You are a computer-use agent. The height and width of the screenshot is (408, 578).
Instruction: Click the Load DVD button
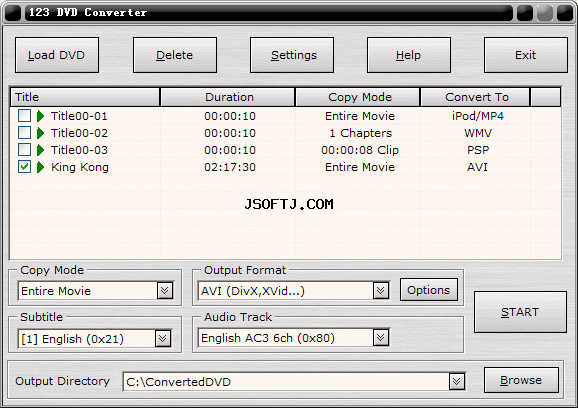tap(57, 55)
